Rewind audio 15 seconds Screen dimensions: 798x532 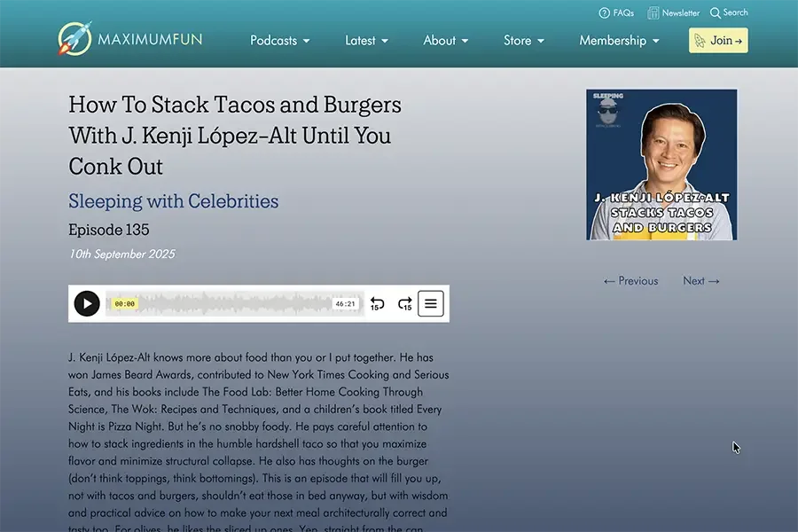tap(377, 304)
